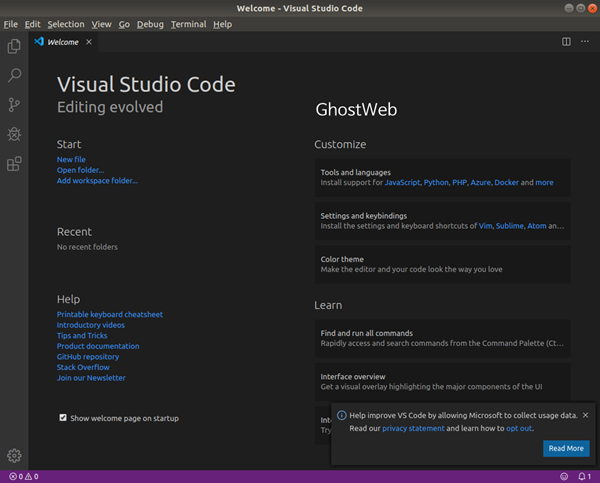Install PHP support link
Image resolution: width=600 pixels, height=483 pixels.
[459, 183]
